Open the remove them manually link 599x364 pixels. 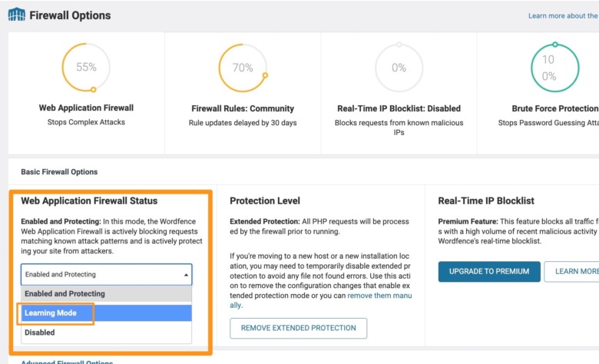[x=320, y=300]
